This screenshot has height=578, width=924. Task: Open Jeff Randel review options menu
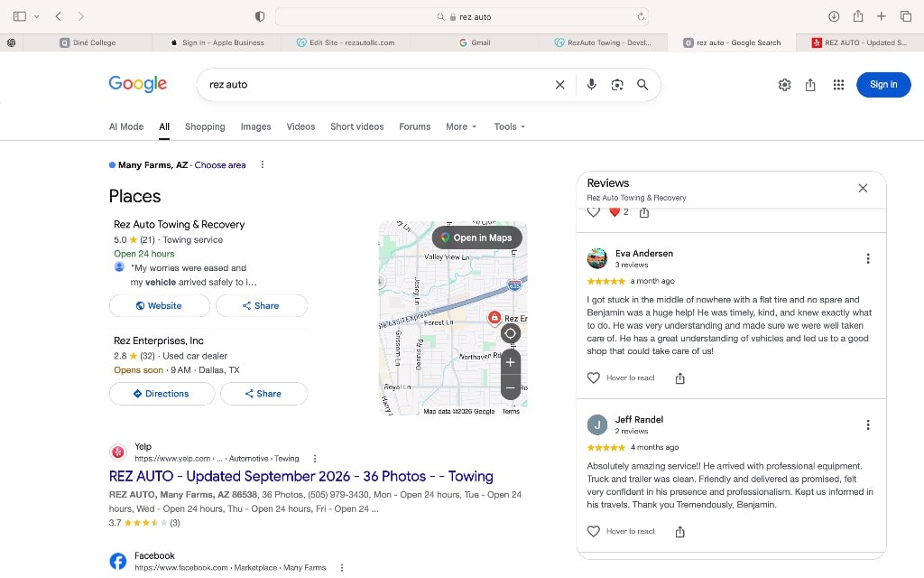867,424
